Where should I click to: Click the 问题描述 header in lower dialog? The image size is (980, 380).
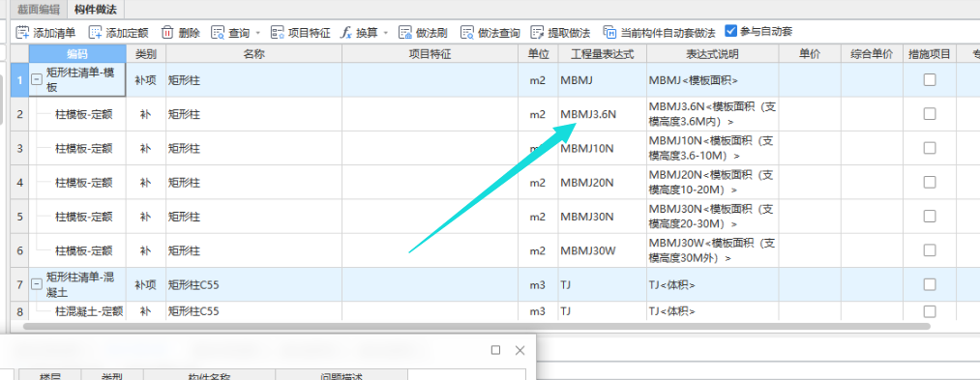pos(342,376)
